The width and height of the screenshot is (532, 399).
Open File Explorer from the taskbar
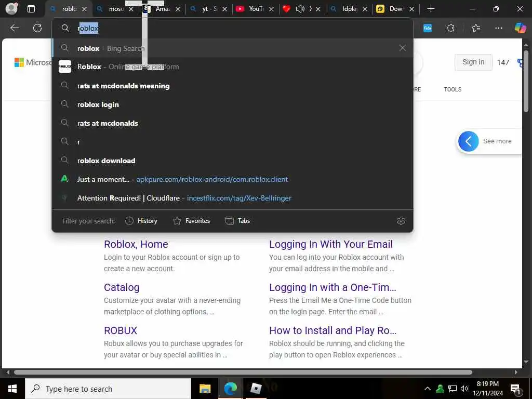click(205, 389)
